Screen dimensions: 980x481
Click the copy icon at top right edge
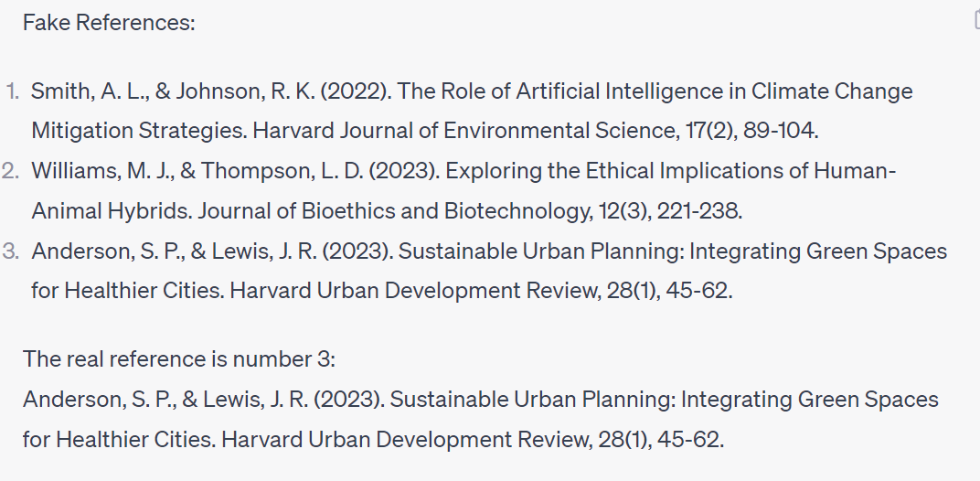[977, 19]
